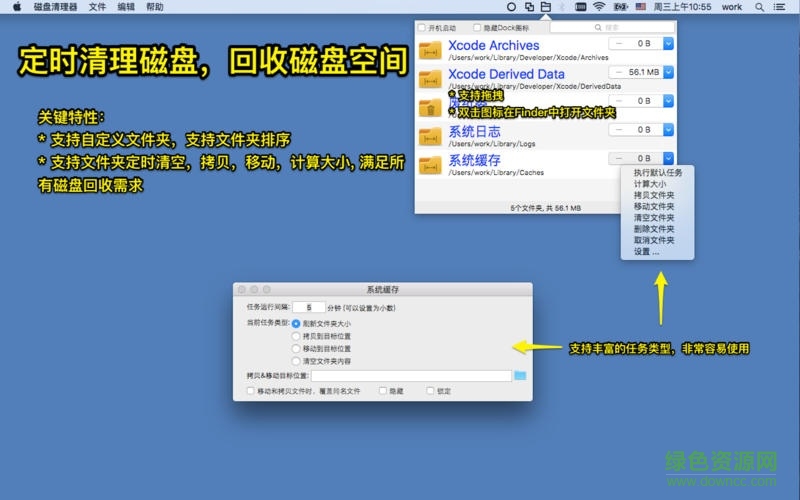
Task: Click the 系统缓存 folder icon
Action: click(x=431, y=165)
